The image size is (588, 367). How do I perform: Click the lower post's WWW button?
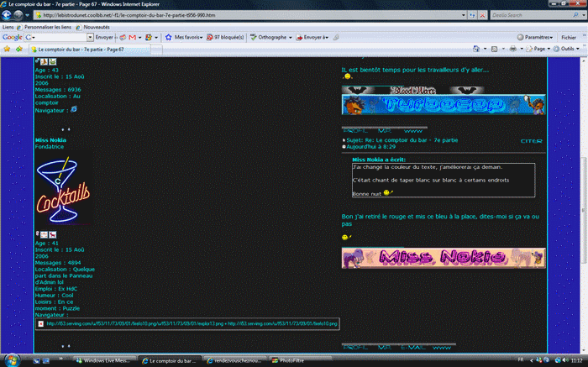[x=442, y=348]
